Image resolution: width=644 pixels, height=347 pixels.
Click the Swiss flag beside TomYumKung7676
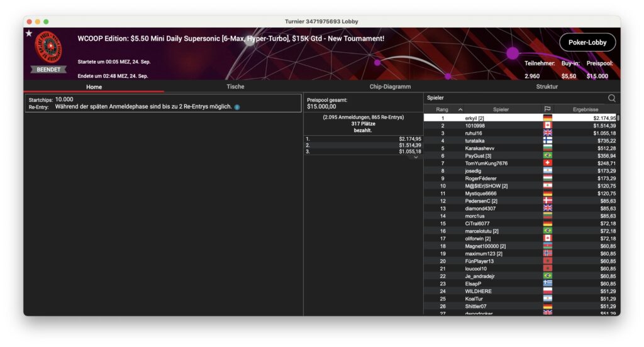point(547,163)
